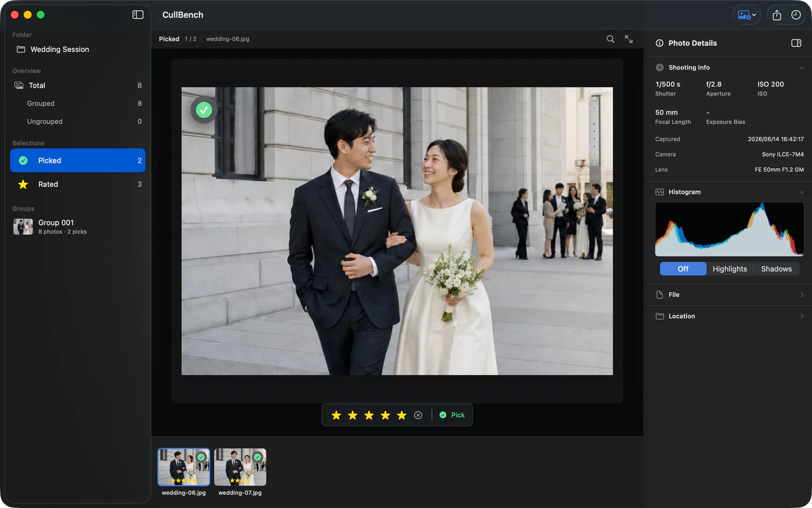Click the Shooting Info section header
812x508 pixels.
tap(730, 67)
